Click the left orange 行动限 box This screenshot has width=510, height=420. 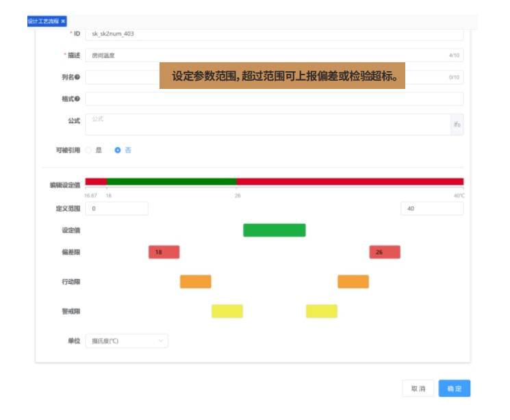[x=195, y=282]
